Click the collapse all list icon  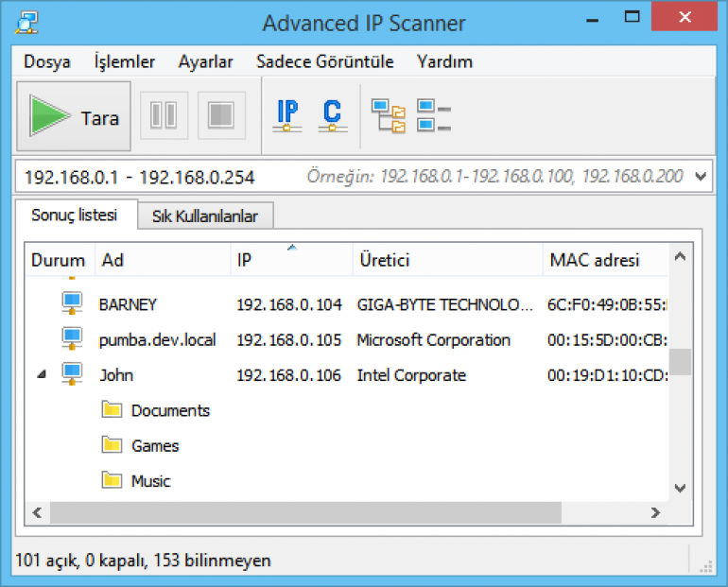[x=434, y=115]
